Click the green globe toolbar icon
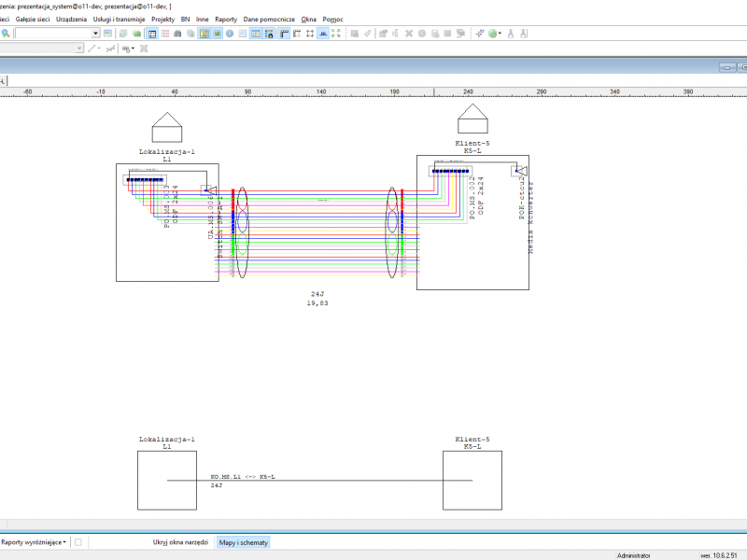Viewport: 747px width, 560px height. (493, 34)
